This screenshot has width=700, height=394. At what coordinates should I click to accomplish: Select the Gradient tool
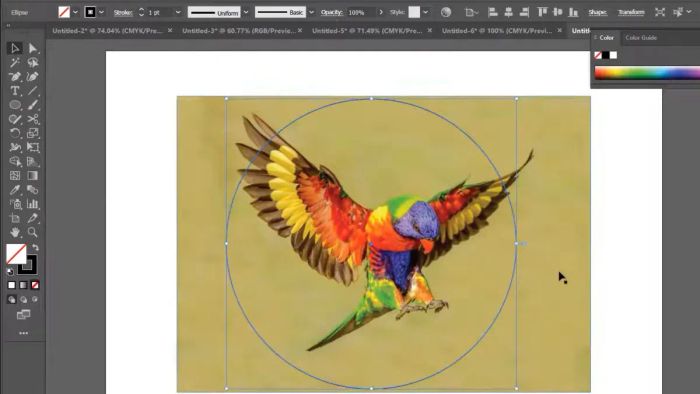click(33, 175)
